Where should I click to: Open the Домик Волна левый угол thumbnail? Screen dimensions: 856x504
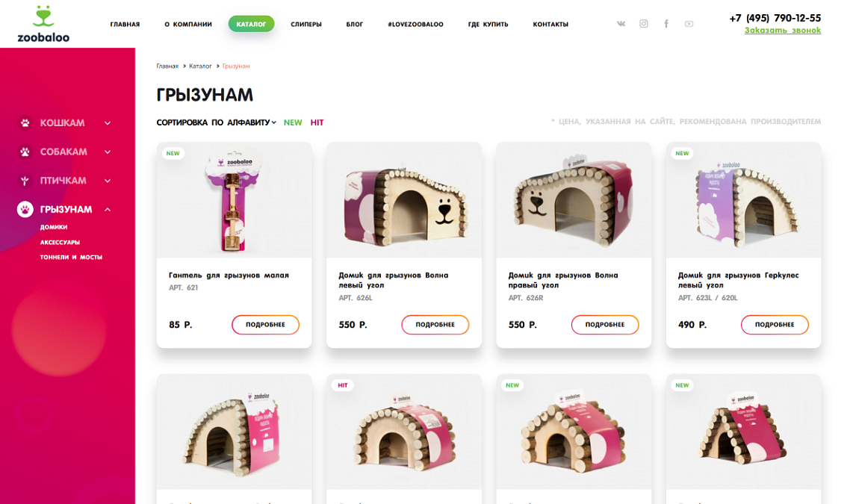(404, 201)
